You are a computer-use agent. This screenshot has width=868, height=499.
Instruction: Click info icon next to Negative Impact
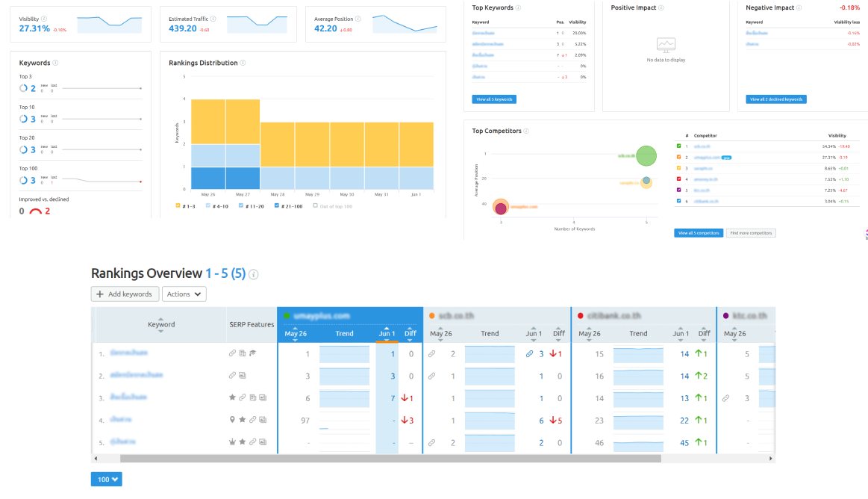799,7
